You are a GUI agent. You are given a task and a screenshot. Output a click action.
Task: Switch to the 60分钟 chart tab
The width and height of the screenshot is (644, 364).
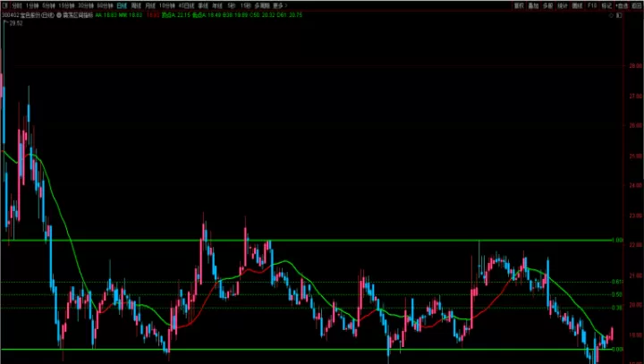105,5
